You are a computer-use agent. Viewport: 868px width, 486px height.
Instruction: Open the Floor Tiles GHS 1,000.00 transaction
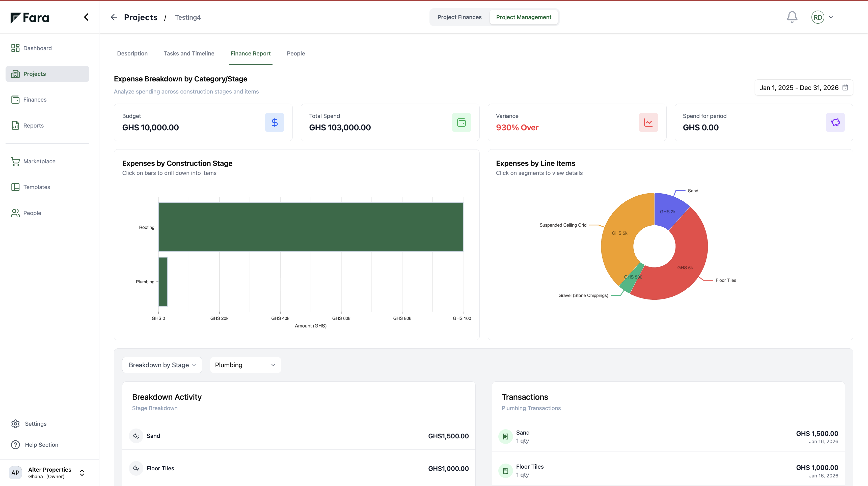(668, 471)
